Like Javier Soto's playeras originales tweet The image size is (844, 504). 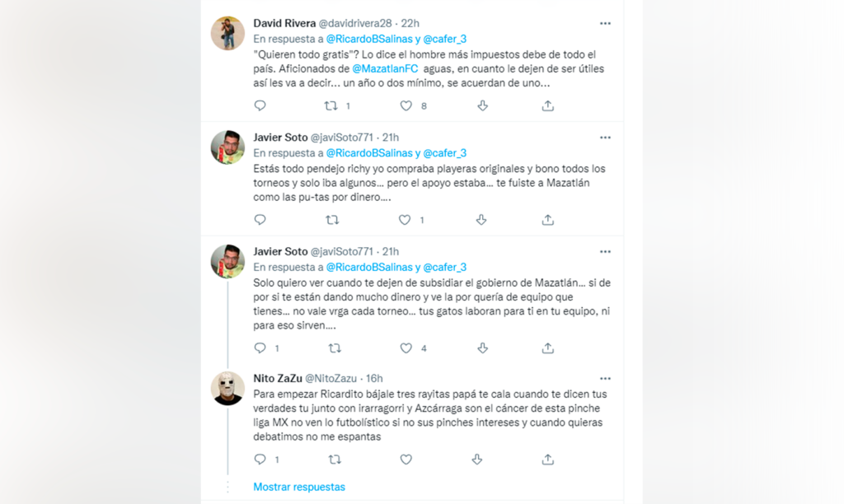(x=406, y=220)
